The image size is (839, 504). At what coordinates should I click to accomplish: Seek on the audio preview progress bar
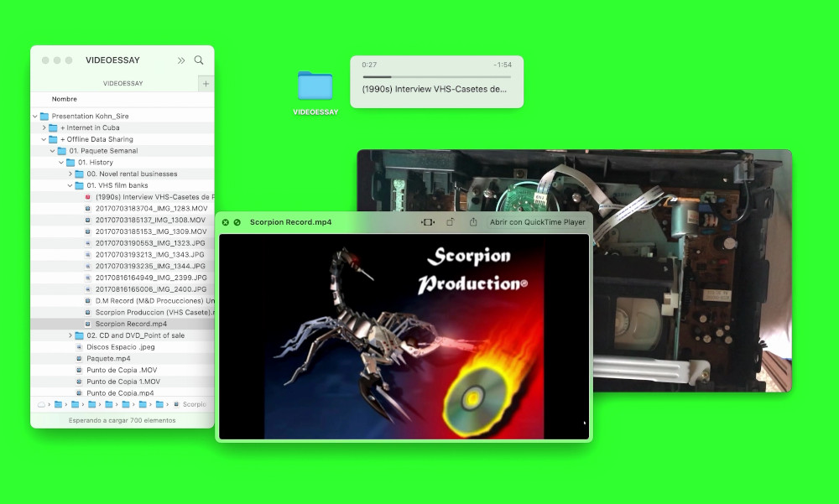436,77
